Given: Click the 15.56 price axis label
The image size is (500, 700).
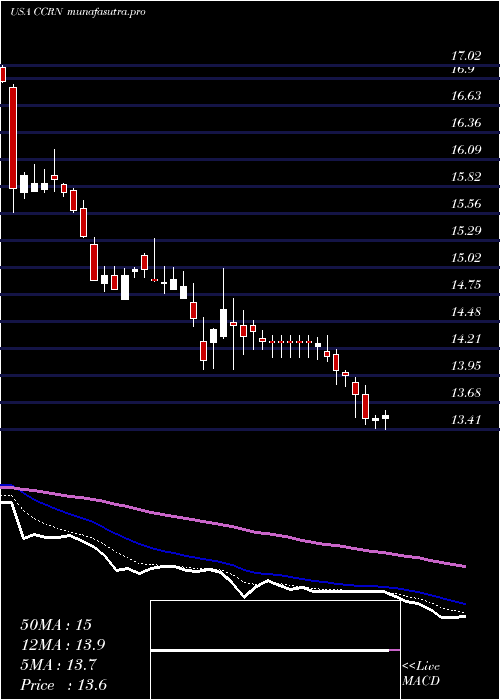Looking at the screenshot, I should click(466, 204).
